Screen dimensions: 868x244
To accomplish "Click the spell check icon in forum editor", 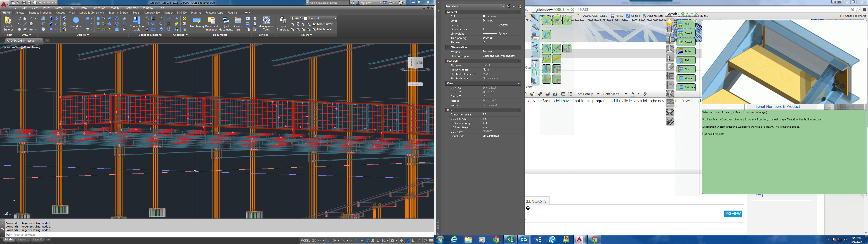I will tap(645, 94).
